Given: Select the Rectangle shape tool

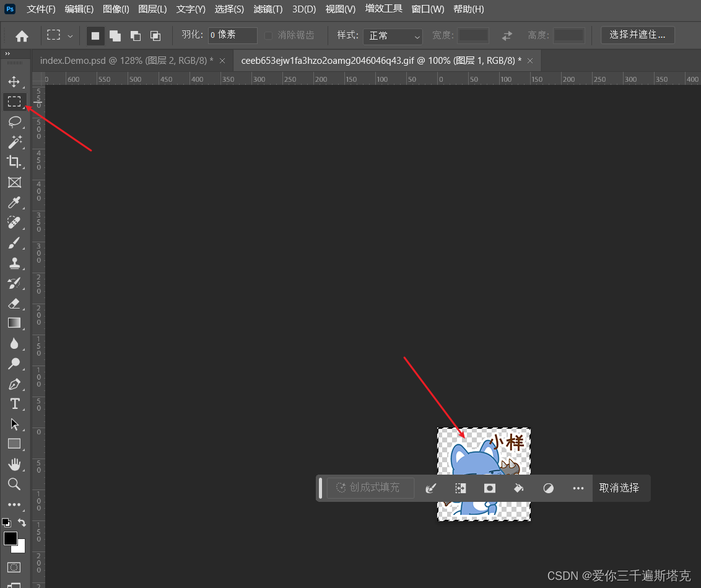Looking at the screenshot, I should click(14, 444).
